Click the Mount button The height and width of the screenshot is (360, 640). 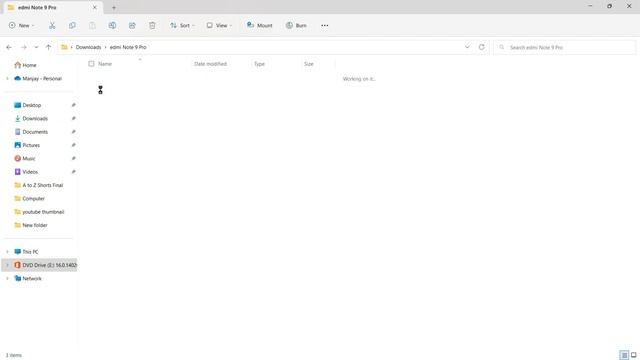[x=260, y=25]
